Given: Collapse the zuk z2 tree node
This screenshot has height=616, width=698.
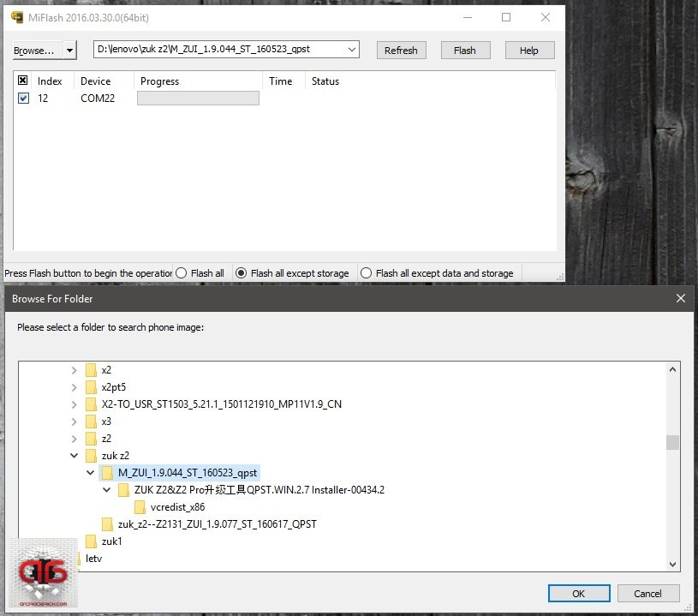Looking at the screenshot, I should (x=75, y=456).
